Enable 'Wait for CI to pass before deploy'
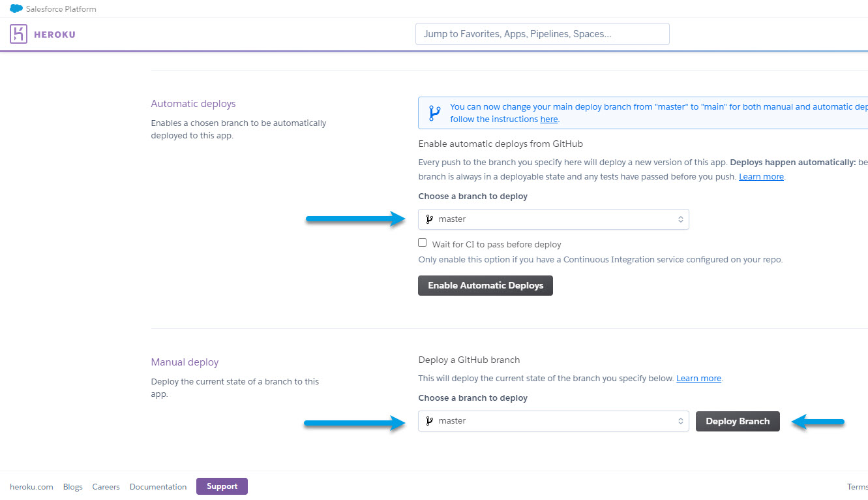Screen dimensions: 868x500 pyautogui.click(x=423, y=243)
